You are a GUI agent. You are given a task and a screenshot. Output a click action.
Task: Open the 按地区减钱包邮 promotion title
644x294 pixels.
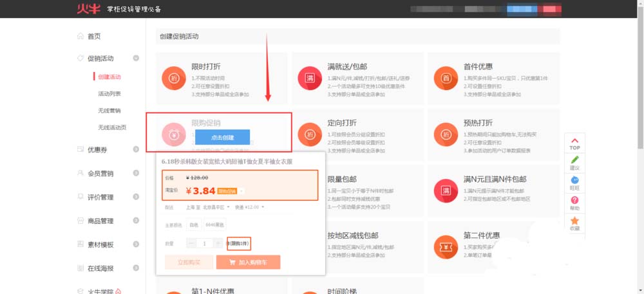(x=353, y=235)
